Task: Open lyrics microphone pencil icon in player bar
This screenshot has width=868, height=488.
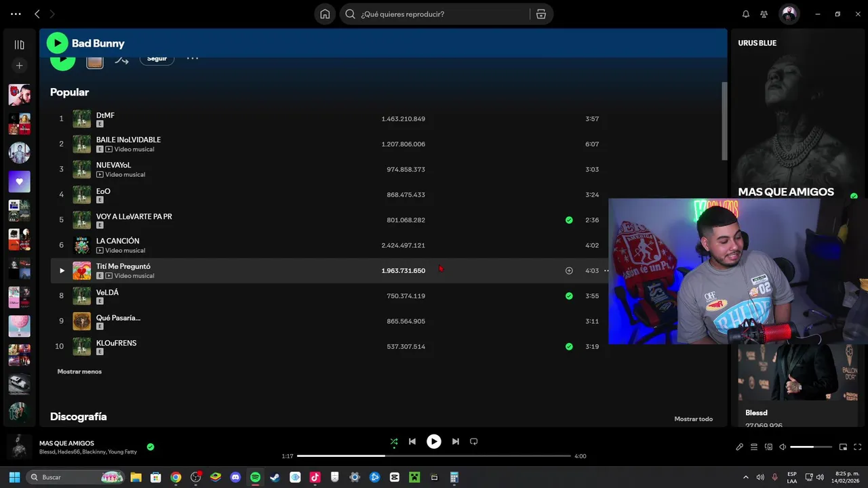Action: 740,447
